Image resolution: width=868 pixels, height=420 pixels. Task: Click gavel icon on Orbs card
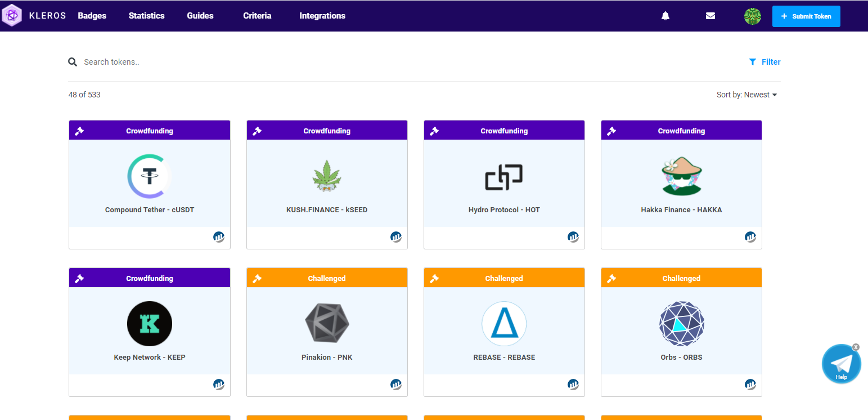tap(611, 278)
